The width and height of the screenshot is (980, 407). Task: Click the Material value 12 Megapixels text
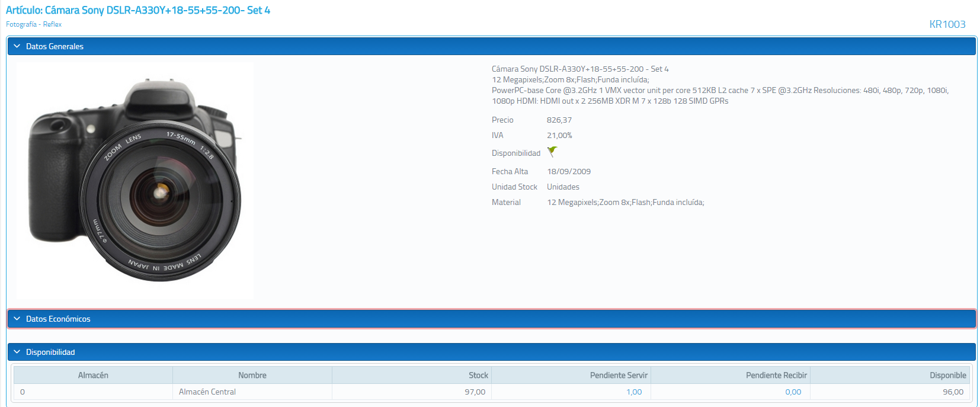pyautogui.click(x=626, y=202)
